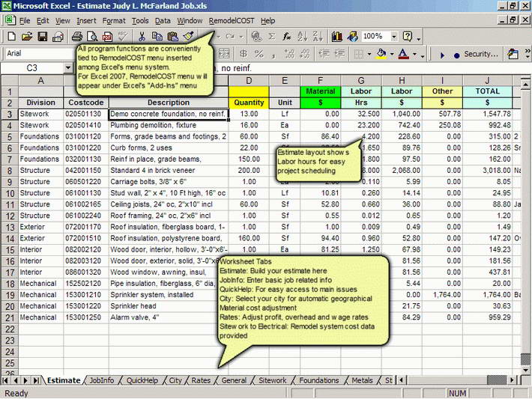Sort ascending with the A-Z icon
The image size is (532, 399).
pyautogui.click(x=302, y=36)
